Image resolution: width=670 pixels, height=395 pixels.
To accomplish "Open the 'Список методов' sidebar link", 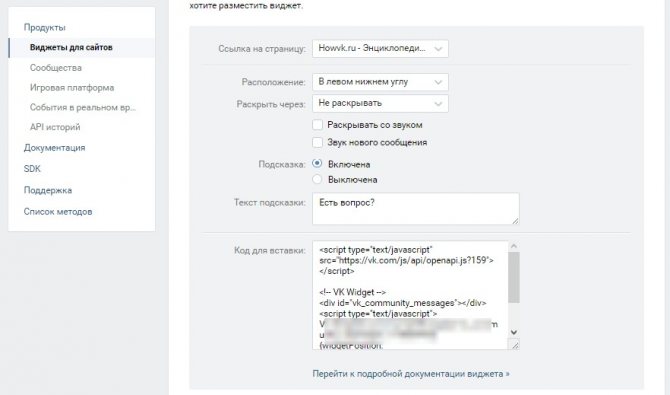I will pyautogui.click(x=58, y=212).
